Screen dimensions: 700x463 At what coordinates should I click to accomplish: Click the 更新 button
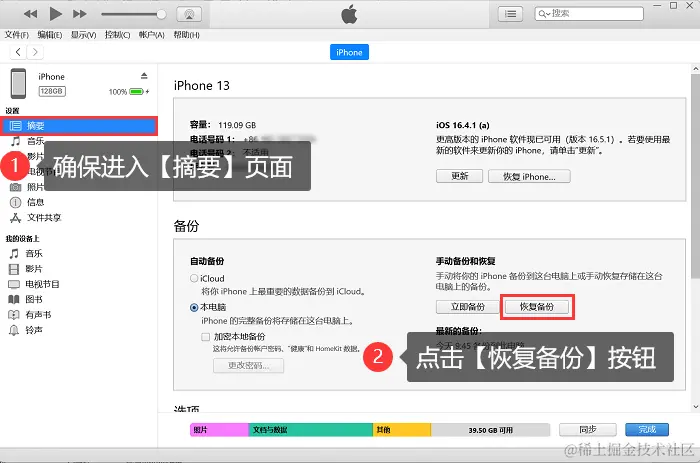[459, 176]
